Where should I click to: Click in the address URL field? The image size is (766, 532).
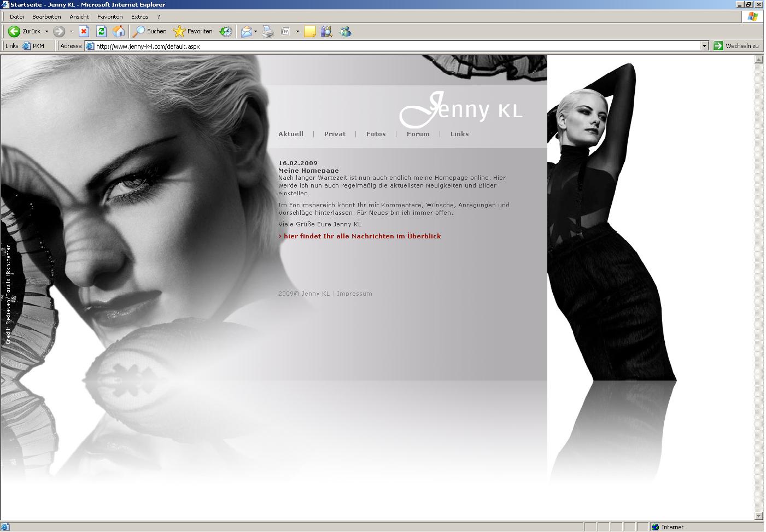pyautogui.click(x=383, y=46)
